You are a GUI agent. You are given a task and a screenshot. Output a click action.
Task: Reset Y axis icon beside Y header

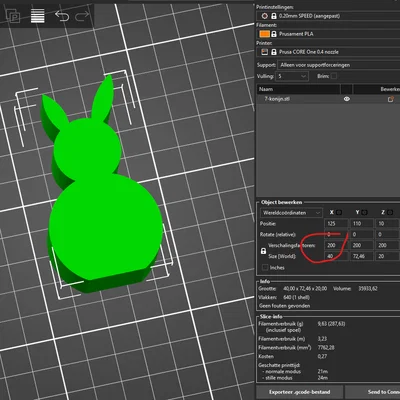point(364,212)
